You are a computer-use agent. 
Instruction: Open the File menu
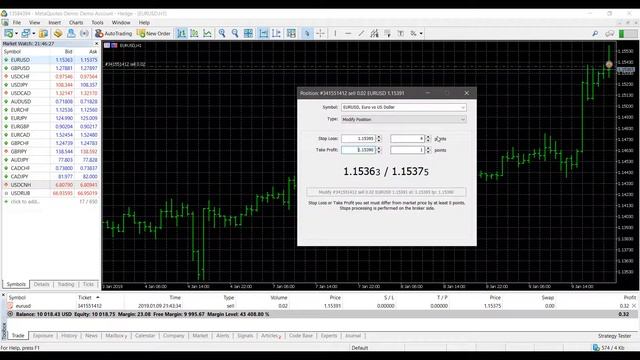point(17,22)
